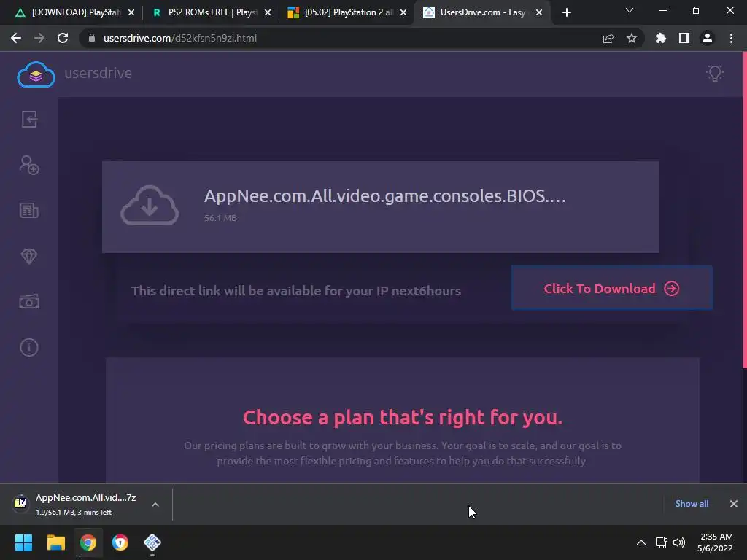Click the address bar URL

click(x=180, y=38)
